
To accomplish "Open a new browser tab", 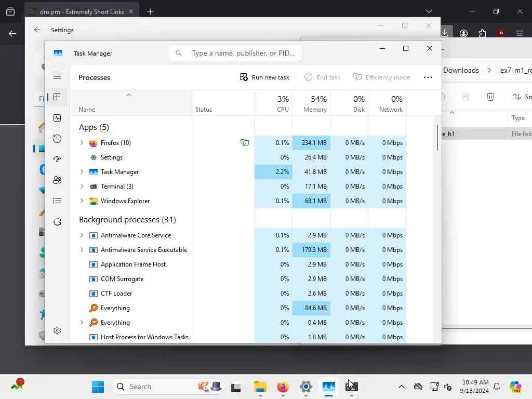I will click(150, 12).
